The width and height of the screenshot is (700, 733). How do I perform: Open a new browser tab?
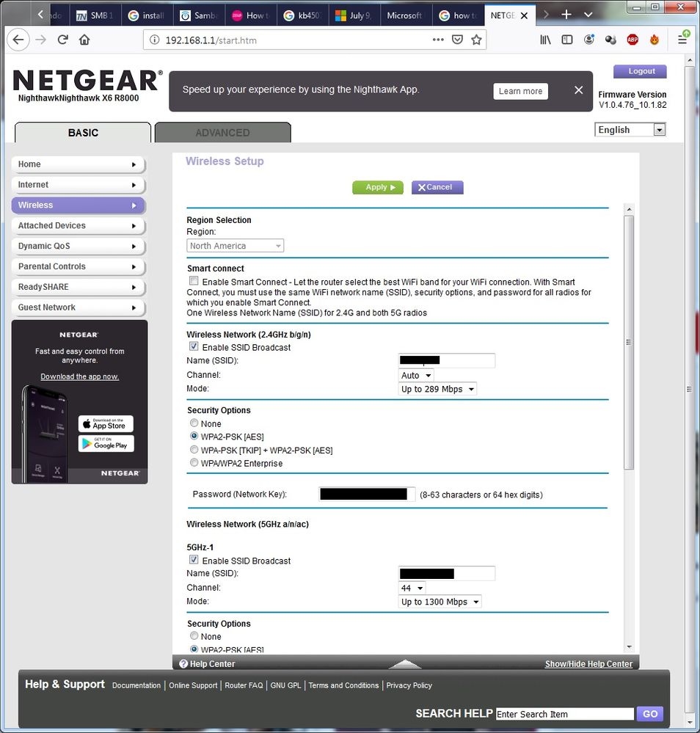click(566, 15)
